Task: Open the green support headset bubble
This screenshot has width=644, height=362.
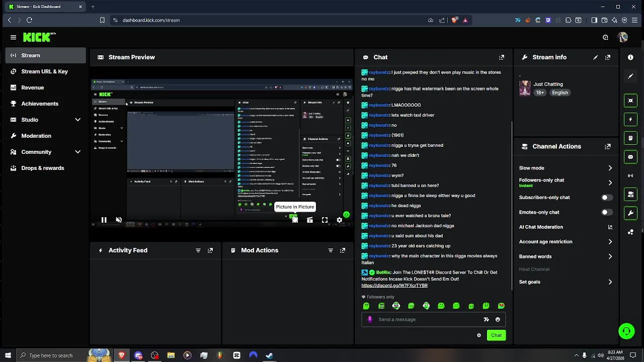Action: tap(626, 331)
